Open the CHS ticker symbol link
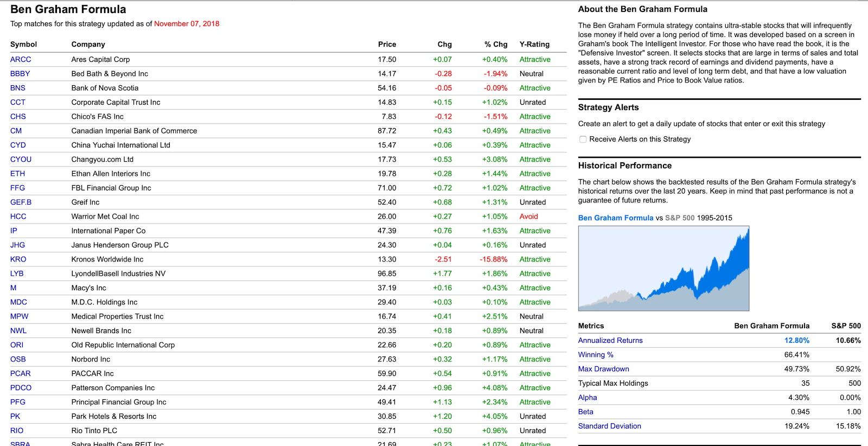Image resolution: width=868 pixels, height=446 pixels. [x=18, y=117]
